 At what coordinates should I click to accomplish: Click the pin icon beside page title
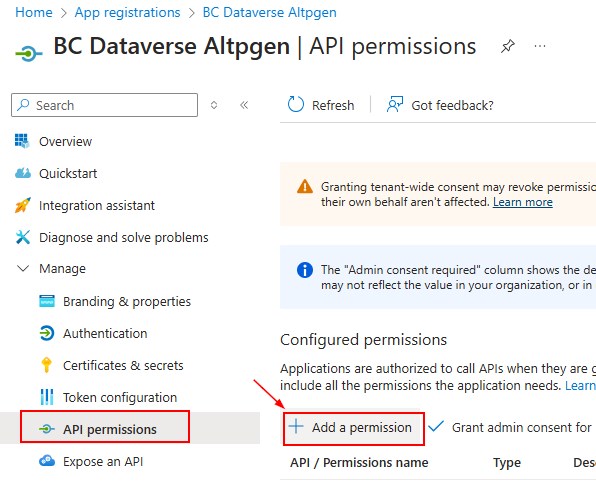(508, 46)
